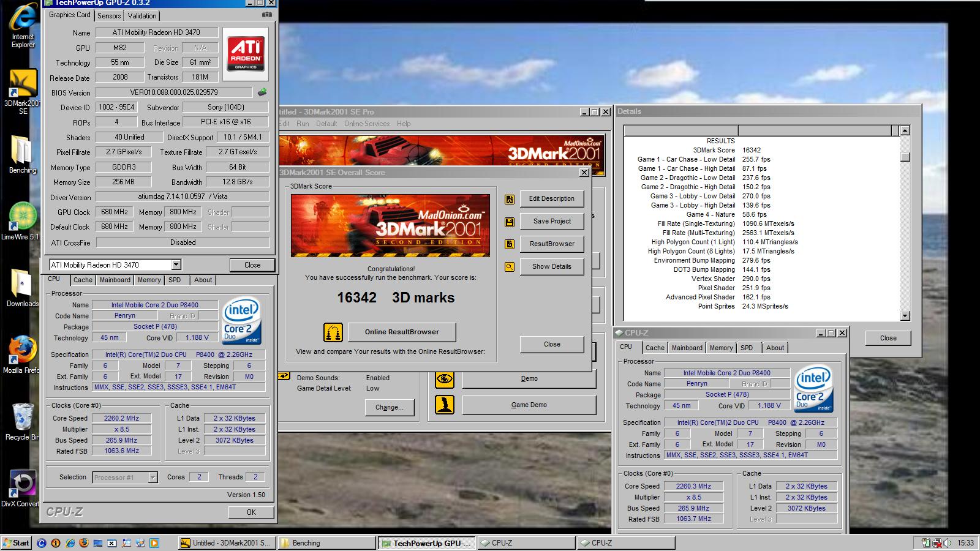Image resolution: width=980 pixels, height=551 pixels.
Task: Open the Downloads desktop folder
Action: pyautogui.click(x=23, y=287)
